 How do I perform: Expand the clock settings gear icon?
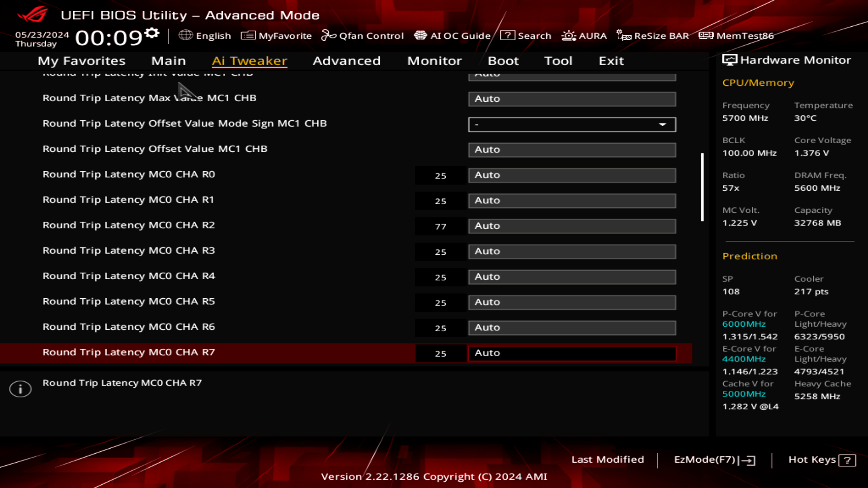[x=151, y=32]
